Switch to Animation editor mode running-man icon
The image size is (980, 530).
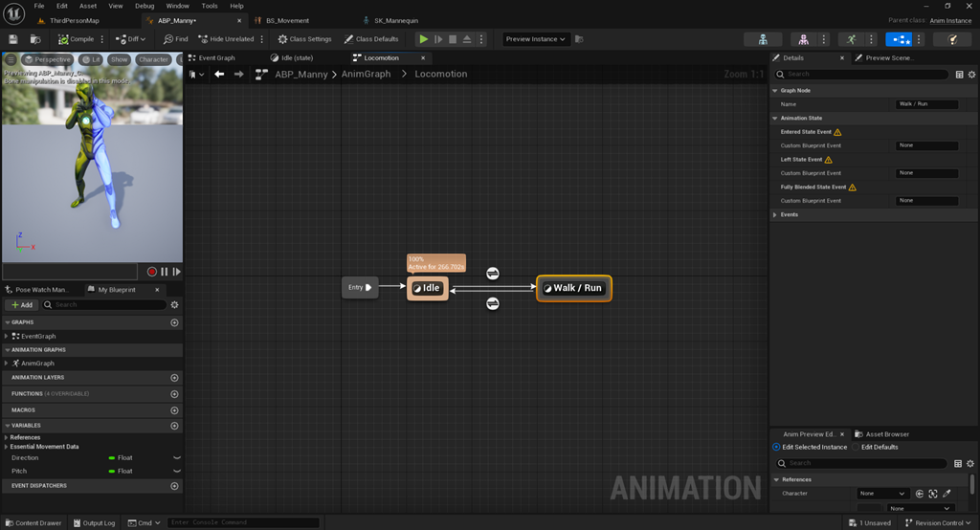(x=851, y=39)
